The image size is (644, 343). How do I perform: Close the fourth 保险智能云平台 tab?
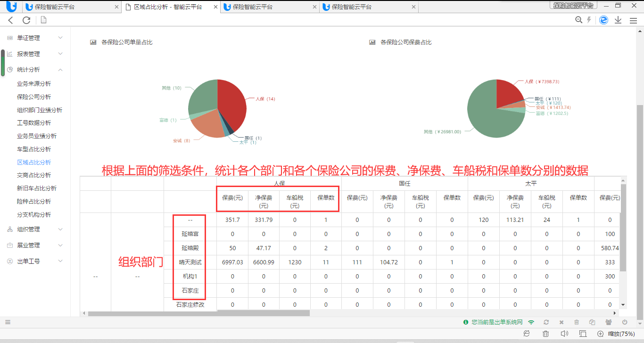pos(414,7)
